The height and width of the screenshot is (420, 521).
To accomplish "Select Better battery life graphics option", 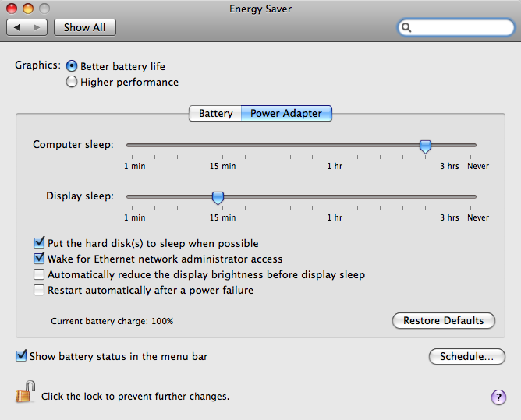I will [x=72, y=66].
